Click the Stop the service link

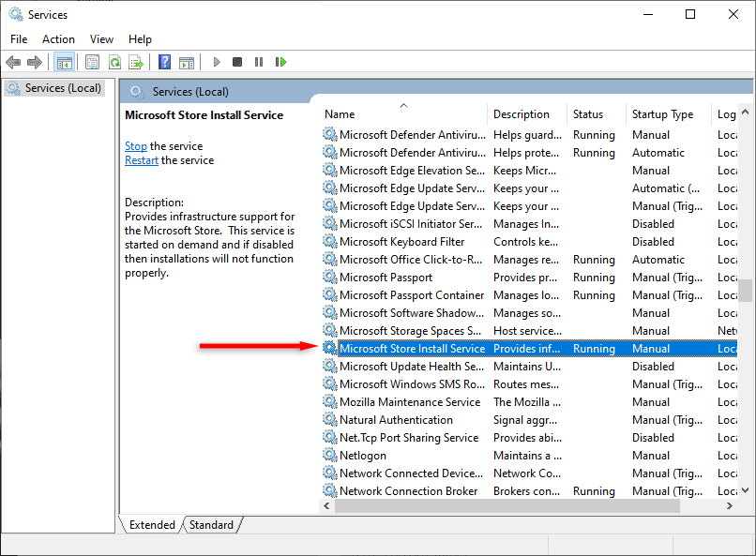point(136,146)
